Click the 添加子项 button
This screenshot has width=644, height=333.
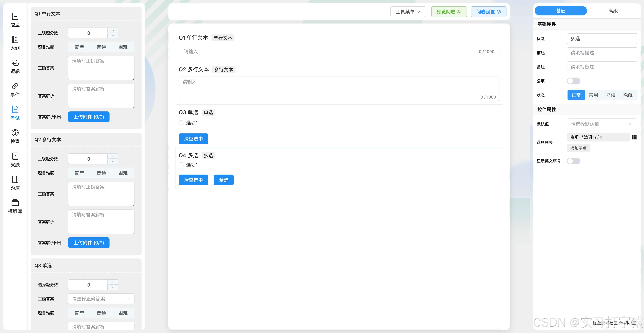[578, 148]
